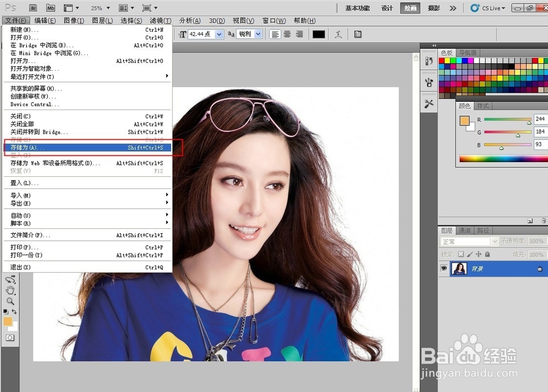
Task: Launch Bridge via the Br icon
Action: [x=33, y=8]
